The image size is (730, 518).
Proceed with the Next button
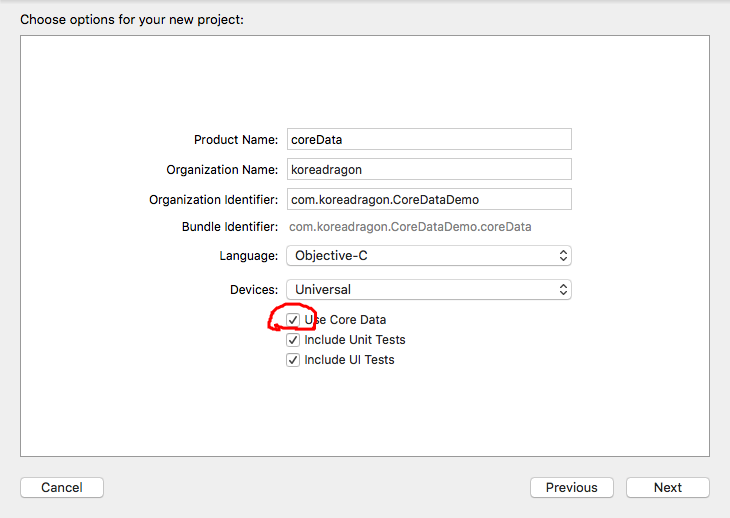pyautogui.click(x=668, y=488)
